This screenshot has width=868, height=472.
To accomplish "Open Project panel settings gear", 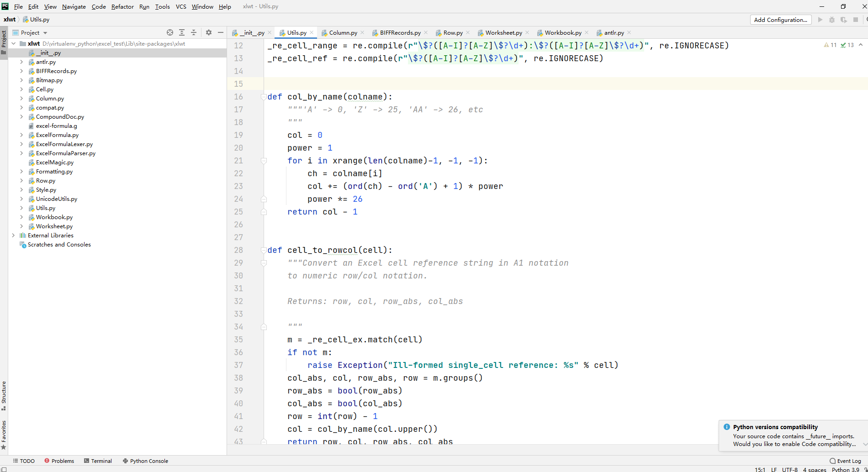I will click(209, 32).
